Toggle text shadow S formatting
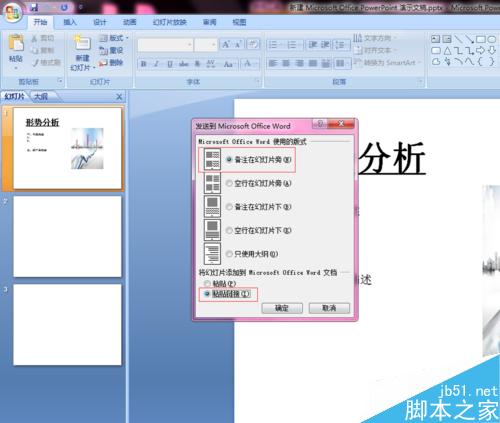Image resolution: width=500 pixels, height=423 pixels. point(197,64)
